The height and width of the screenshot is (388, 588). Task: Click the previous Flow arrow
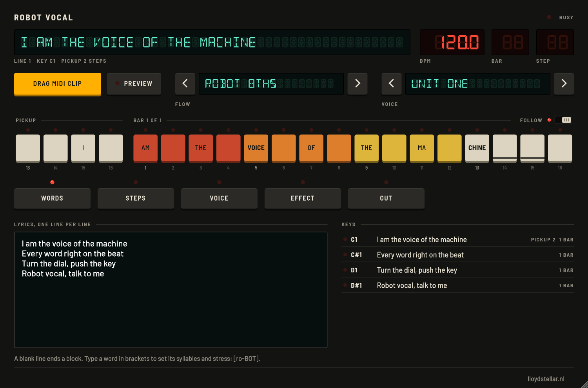185,83
